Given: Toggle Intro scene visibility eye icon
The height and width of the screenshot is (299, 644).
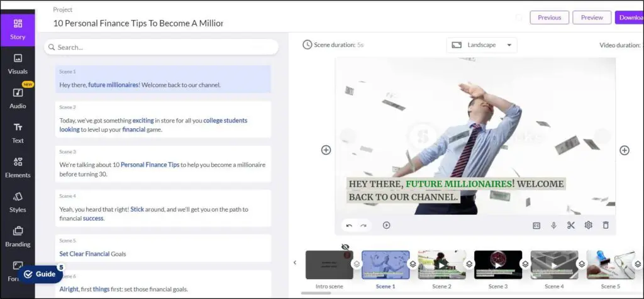Looking at the screenshot, I should click(x=345, y=246).
